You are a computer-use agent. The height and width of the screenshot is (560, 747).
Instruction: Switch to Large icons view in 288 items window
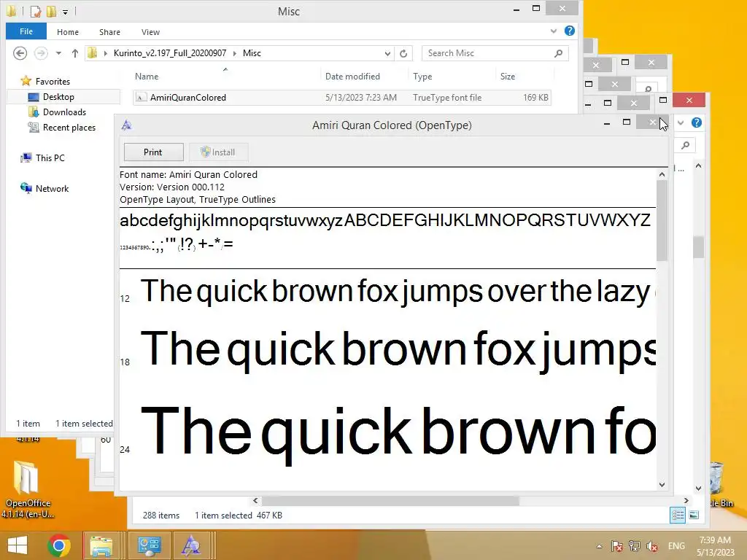694,516
